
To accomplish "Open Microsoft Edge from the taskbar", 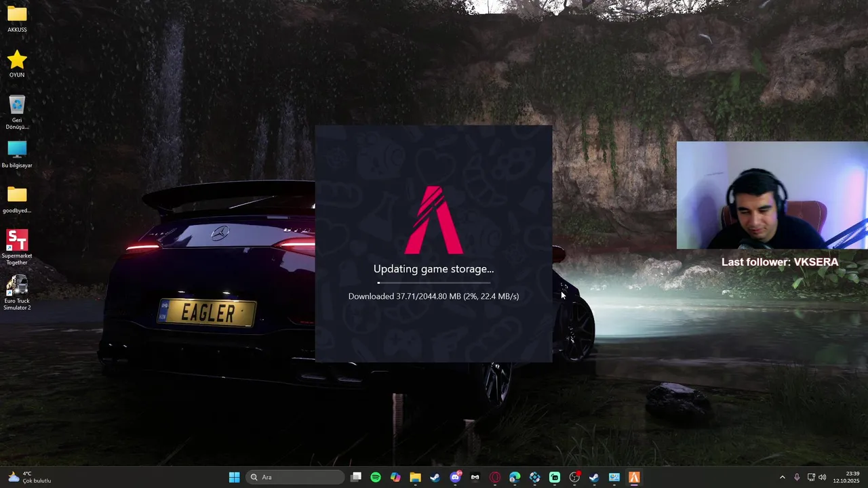I will point(515,477).
